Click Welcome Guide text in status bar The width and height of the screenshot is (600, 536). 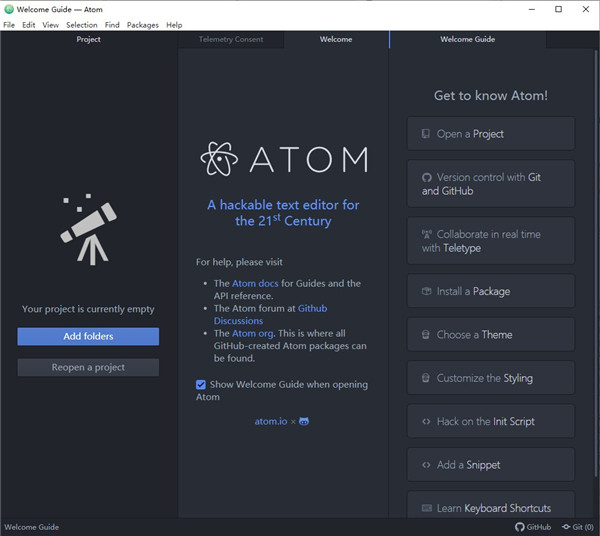pyautogui.click(x=32, y=527)
